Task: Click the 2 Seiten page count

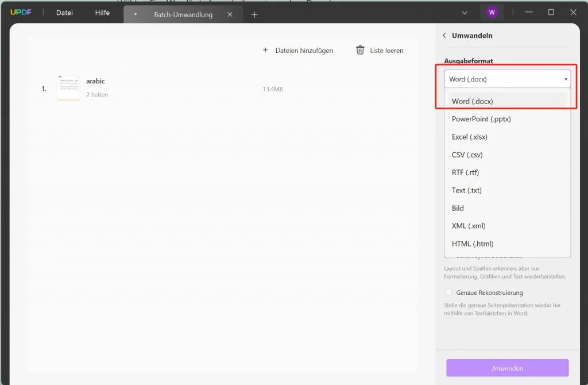Action: 96,95
